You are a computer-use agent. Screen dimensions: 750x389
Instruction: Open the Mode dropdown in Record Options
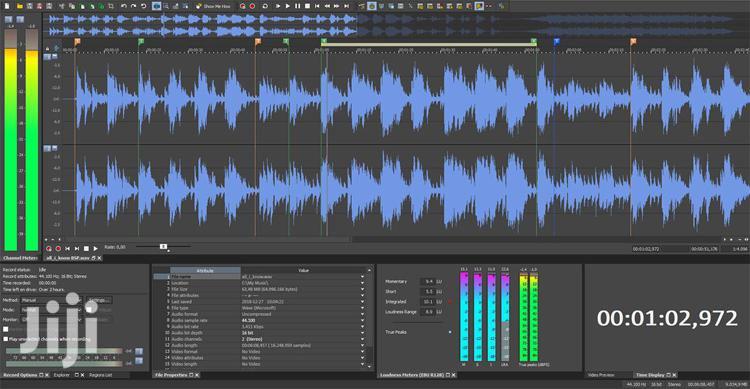(52, 310)
